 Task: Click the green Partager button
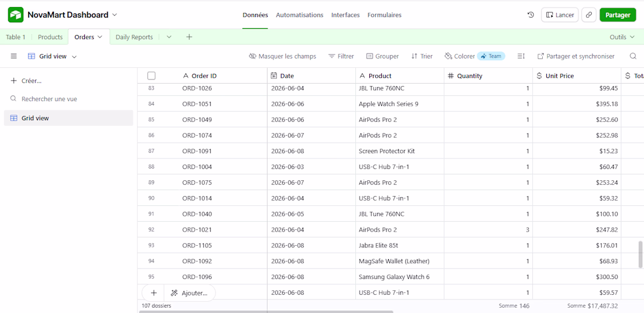(x=618, y=15)
